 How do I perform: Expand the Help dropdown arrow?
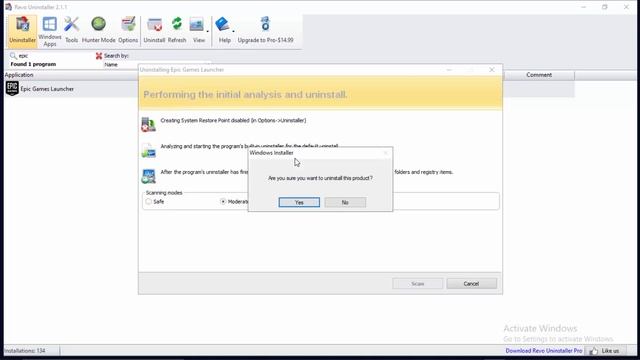233,31
